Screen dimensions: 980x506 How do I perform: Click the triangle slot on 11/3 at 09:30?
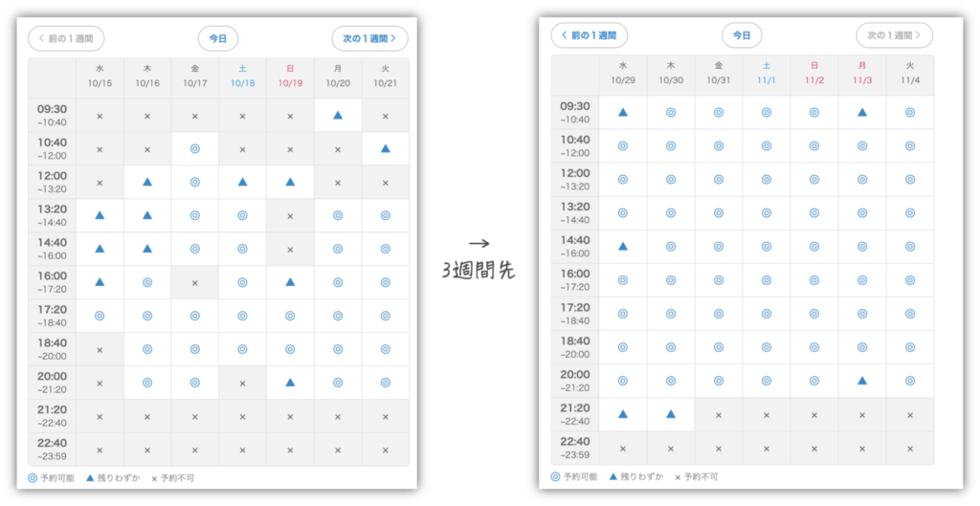[862, 112]
